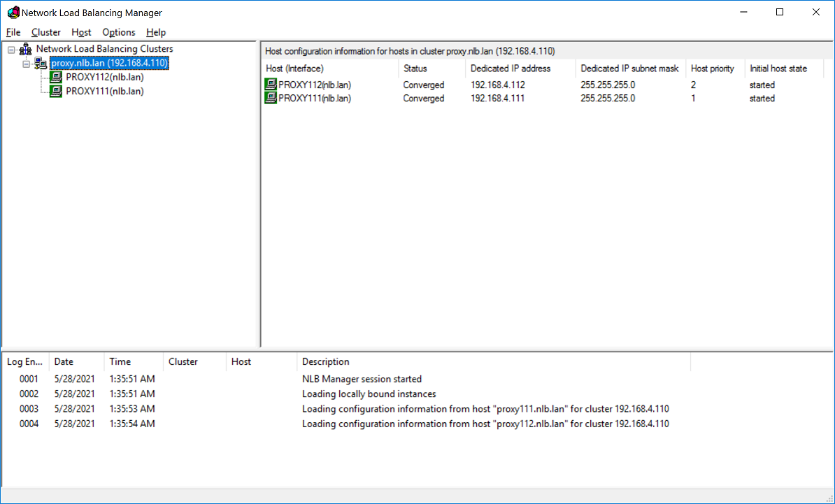Screen dimensions: 835x504
Task: Click time 1:35:54 AM in log
Action: coord(132,424)
